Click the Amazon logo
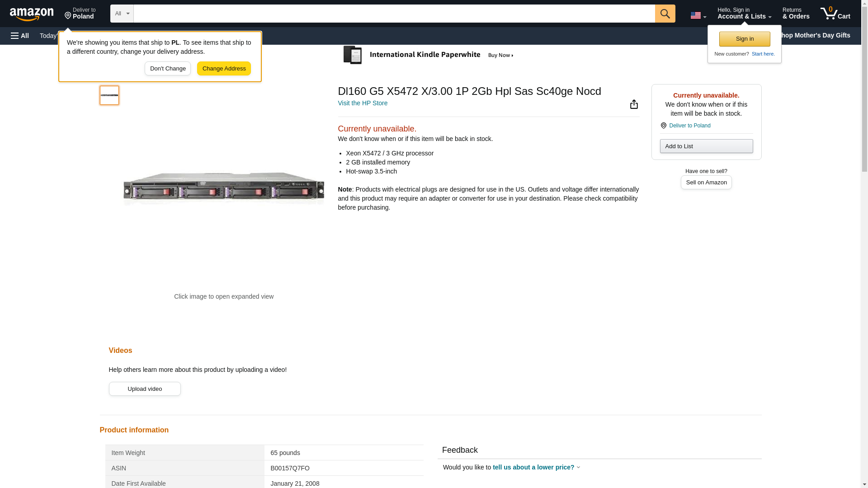 [x=32, y=14]
